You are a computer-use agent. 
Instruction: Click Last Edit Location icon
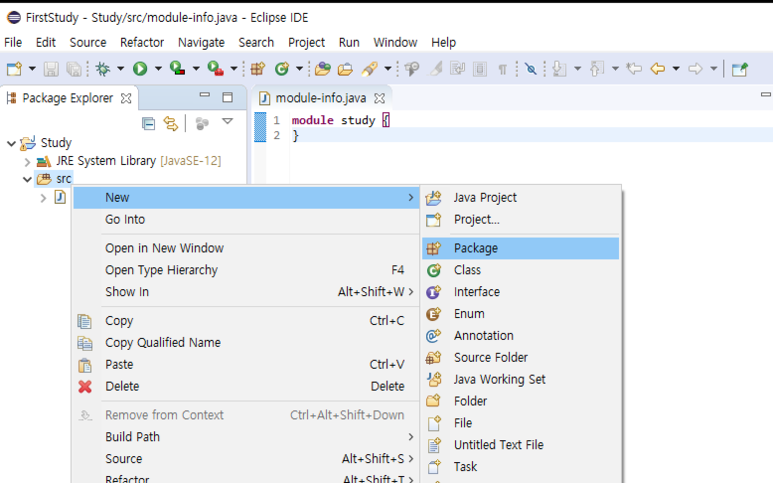(634, 69)
